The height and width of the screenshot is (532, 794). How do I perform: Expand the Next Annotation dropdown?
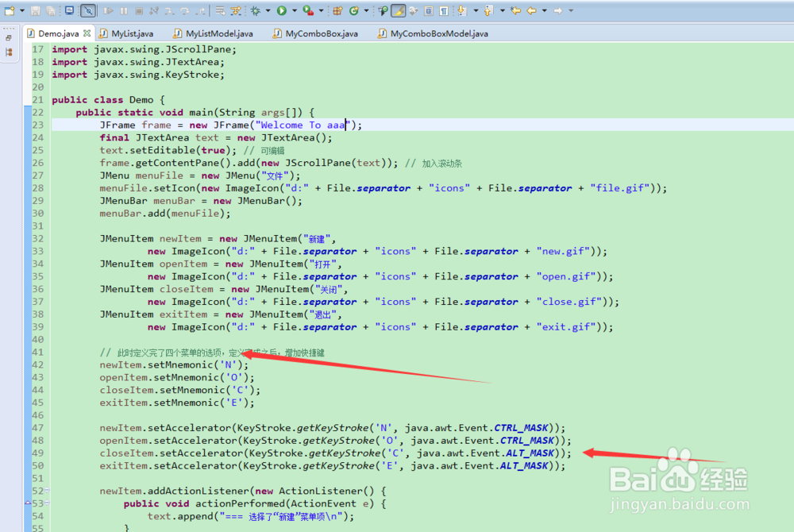(476, 10)
